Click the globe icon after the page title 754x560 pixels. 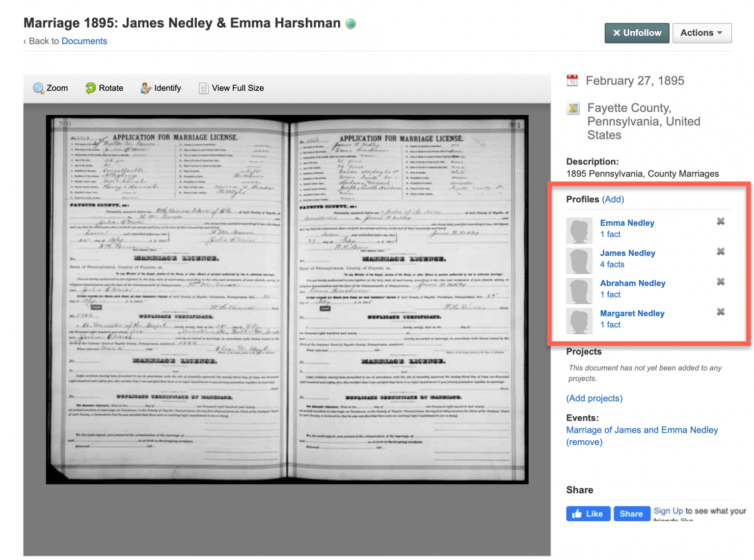350,23
